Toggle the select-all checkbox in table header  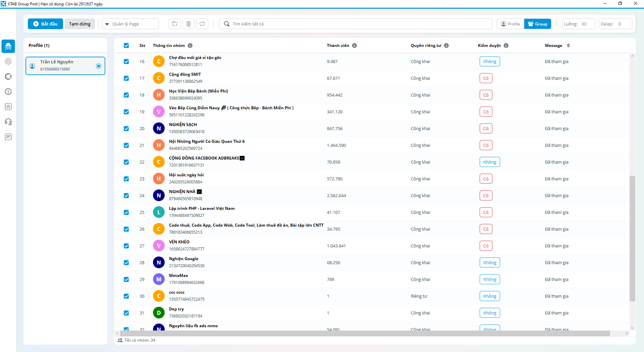click(x=126, y=46)
